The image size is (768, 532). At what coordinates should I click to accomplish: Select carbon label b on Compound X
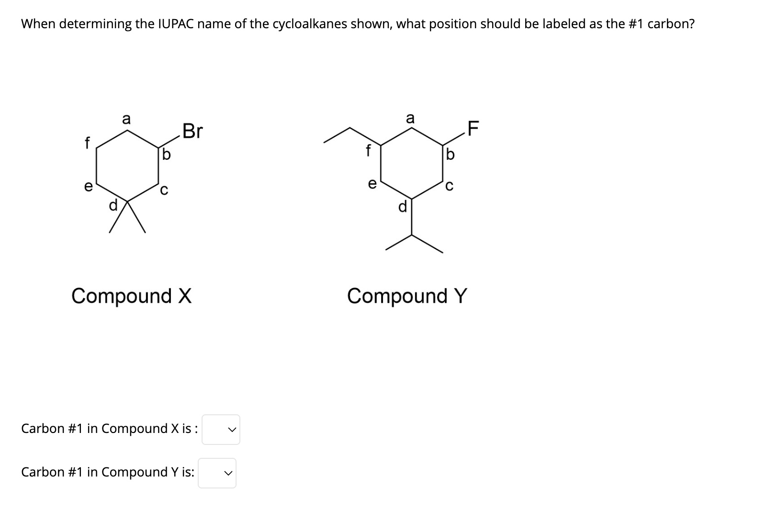(x=166, y=154)
